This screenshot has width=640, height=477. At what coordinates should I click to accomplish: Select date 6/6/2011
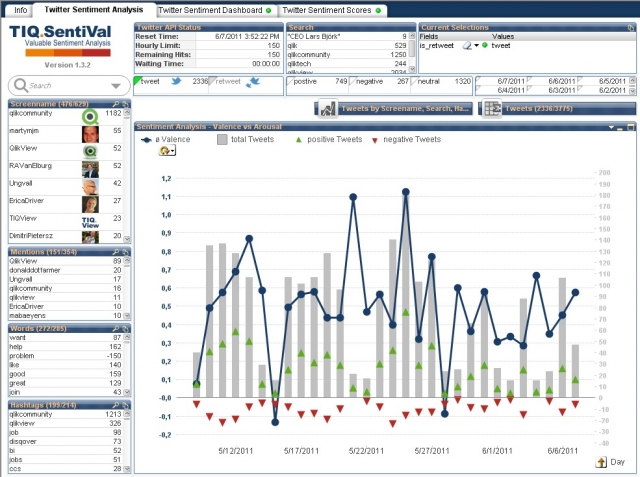click(552, 81)
